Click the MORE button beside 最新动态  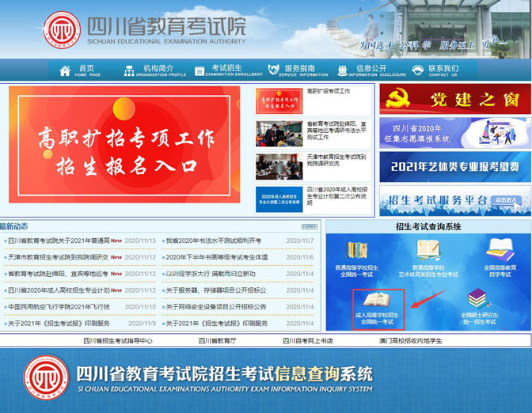[310, 226]
